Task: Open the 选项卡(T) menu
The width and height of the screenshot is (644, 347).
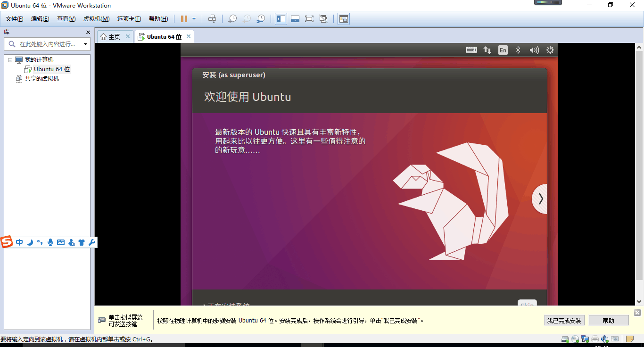Action: coord(129,19)
